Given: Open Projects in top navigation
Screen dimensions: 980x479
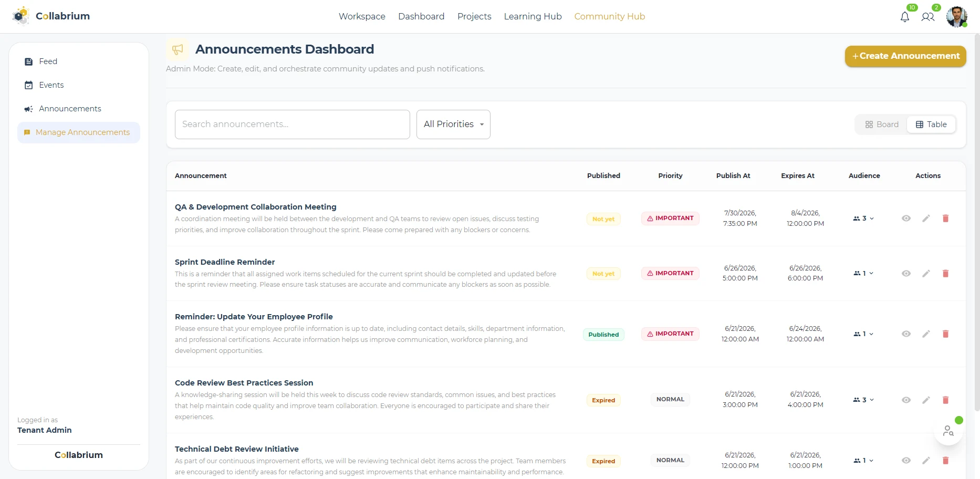Looking at the screenshot, I should point(474,16).
